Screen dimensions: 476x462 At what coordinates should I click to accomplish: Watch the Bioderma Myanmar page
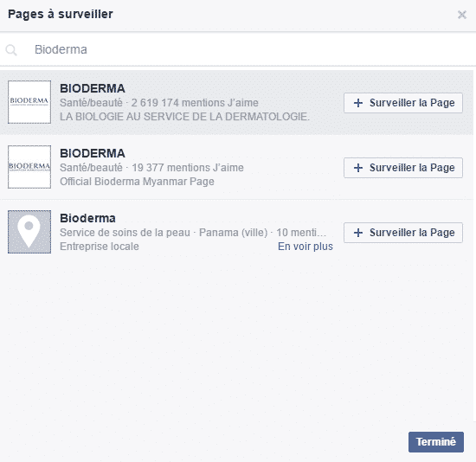pyautogui.click(x=403, y=168)
